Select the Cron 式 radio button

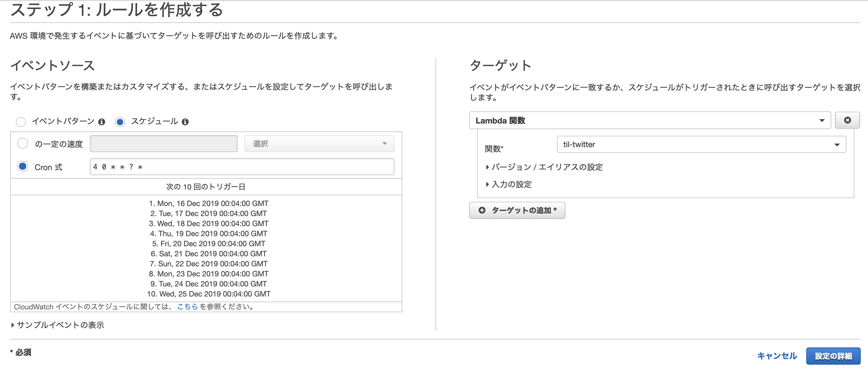[x=23, y=167]
